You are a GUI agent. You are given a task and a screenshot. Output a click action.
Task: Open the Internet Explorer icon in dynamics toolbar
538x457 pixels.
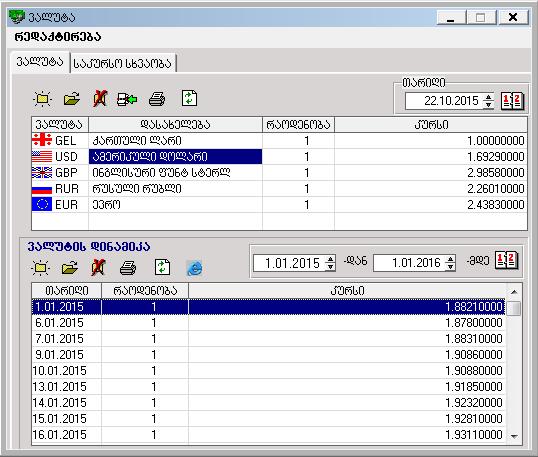[x=194, y=268]
